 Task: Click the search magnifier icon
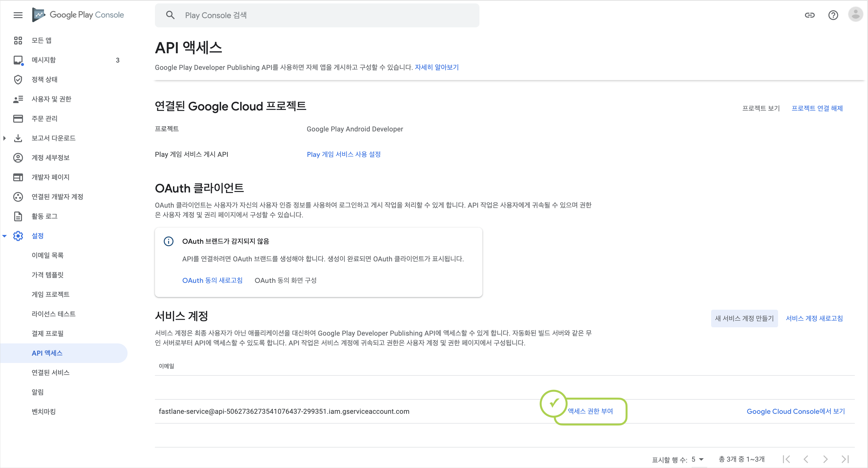point(171,15)
